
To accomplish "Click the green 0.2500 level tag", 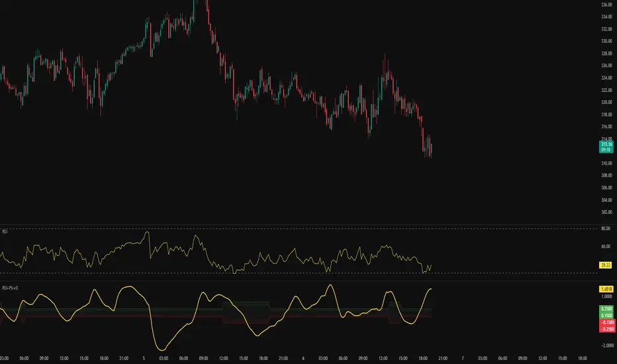I will 606,309.
